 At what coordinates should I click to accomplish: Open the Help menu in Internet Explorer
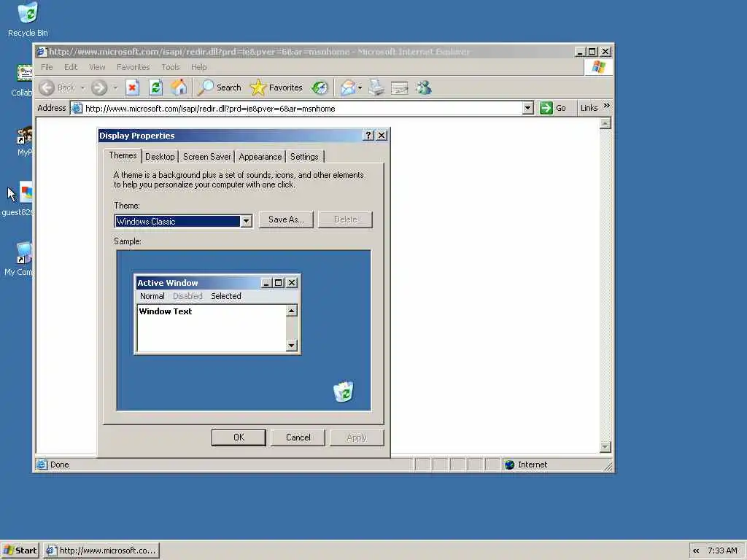199,67
